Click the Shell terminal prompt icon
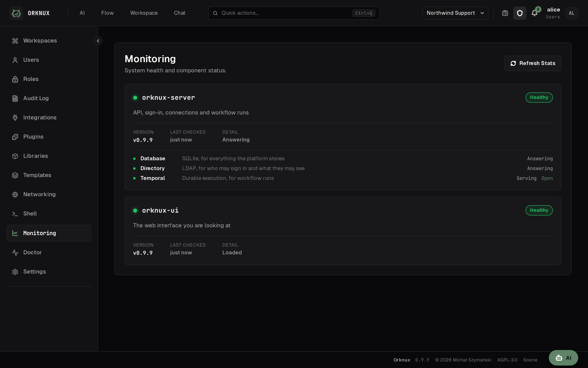 coord(15,214)
